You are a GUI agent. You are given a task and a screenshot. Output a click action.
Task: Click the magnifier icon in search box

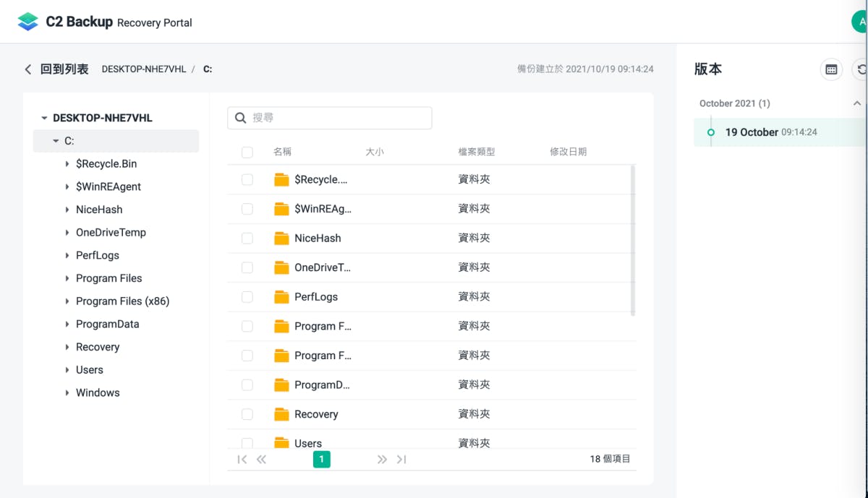tap(241, 118)
